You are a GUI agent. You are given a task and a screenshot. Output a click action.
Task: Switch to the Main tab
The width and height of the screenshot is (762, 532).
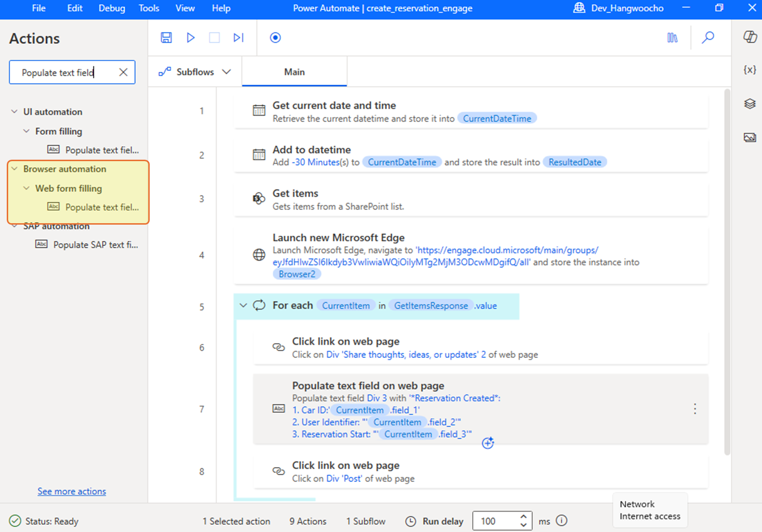[x=294, y=72]
